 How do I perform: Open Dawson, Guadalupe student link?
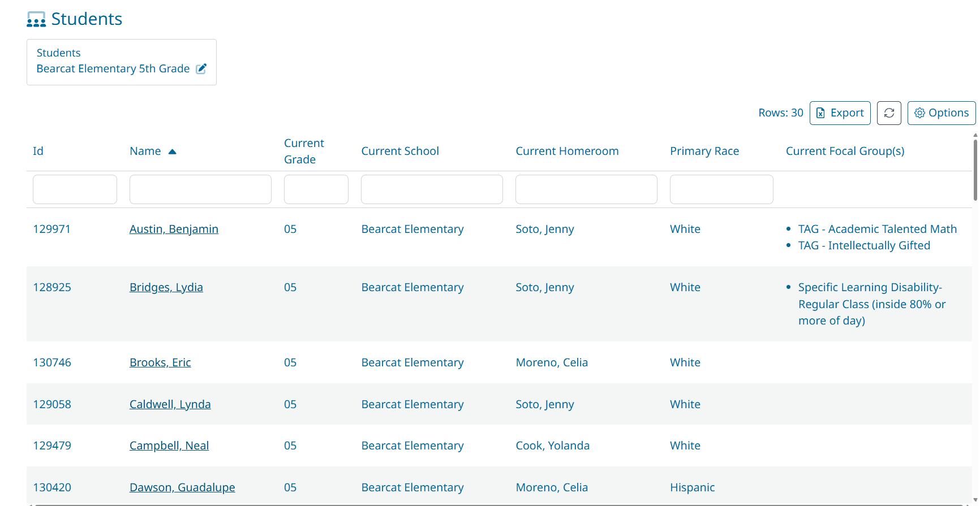182,487
